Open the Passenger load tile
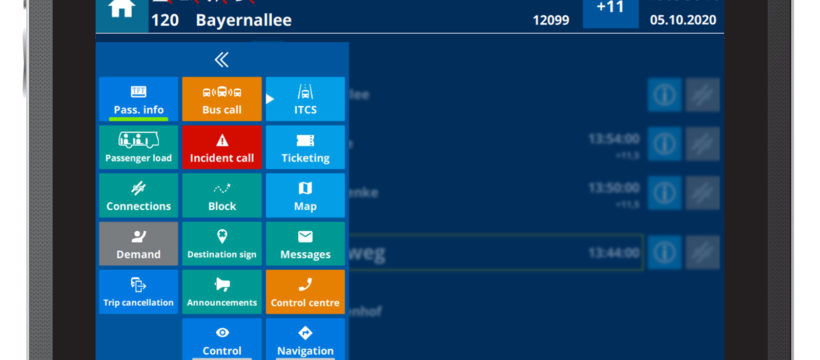Screen dimensions: 820x360 point(139,147)
